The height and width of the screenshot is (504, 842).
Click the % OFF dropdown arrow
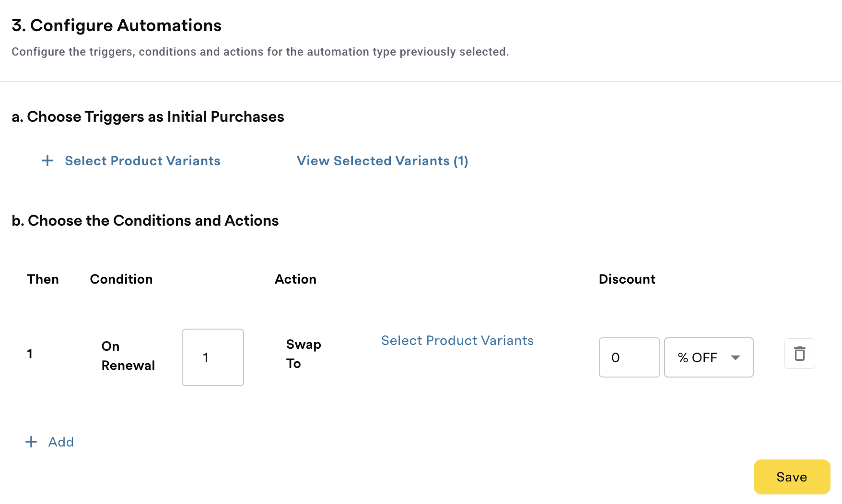point(735,358)
